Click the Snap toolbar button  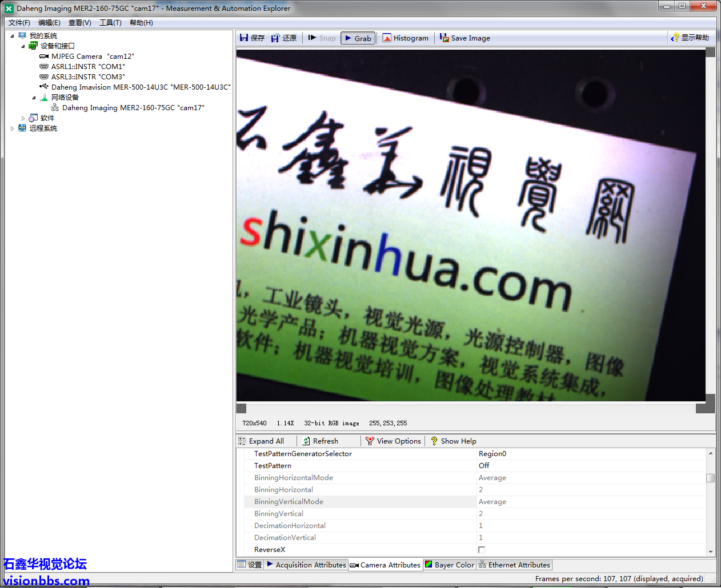click(322, 38)
